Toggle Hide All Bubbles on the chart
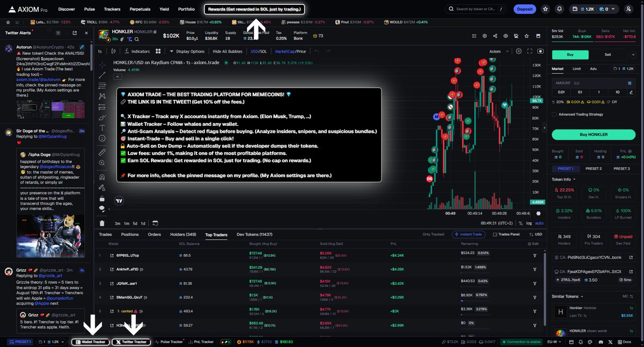This screenshot has width=644, height=347. click(228, 51)
